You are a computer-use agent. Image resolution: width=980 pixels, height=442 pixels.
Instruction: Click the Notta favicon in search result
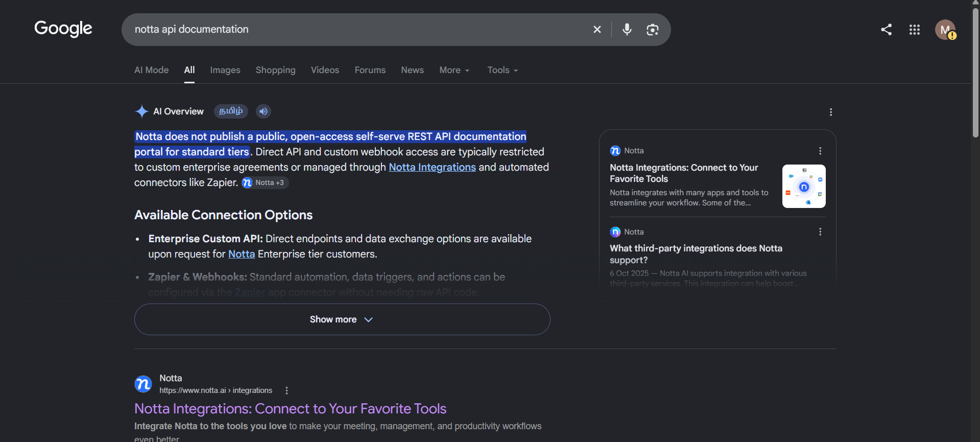pyautogui.click(x=143, y=384)
